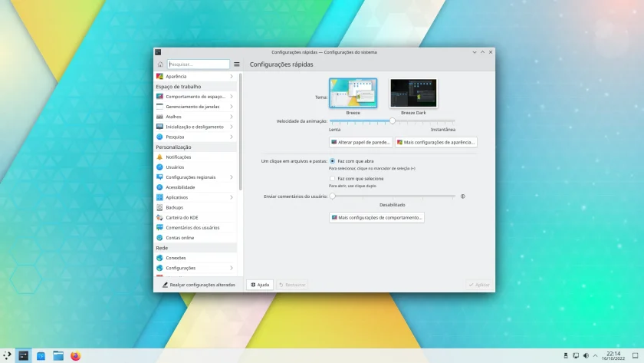The height and width of the screenshot is (363, 644).
Task: Select 'Faz com que abra' radio option
Action: (x=332, y=161)
